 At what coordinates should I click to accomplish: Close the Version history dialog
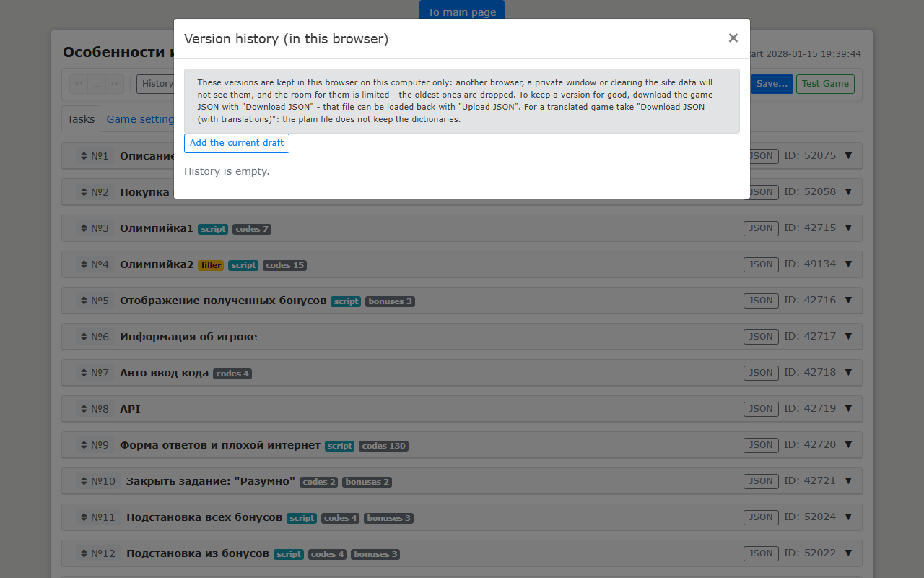tap(733, 38)
